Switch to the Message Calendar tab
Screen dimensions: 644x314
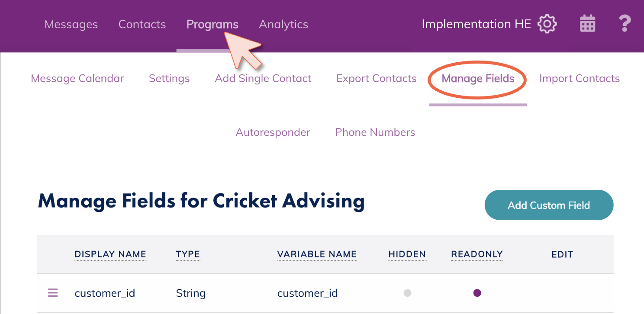[77, 79]
